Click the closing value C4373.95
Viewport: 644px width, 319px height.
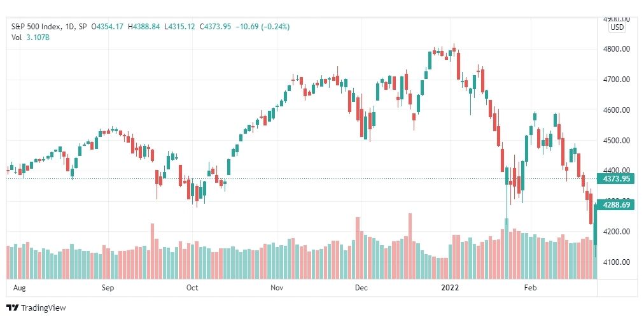tap(216, 27)
